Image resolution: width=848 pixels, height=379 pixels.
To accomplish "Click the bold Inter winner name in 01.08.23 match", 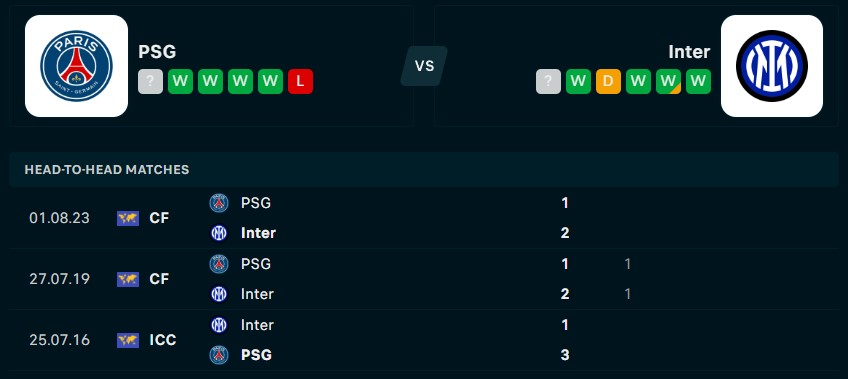I will 259,233.
